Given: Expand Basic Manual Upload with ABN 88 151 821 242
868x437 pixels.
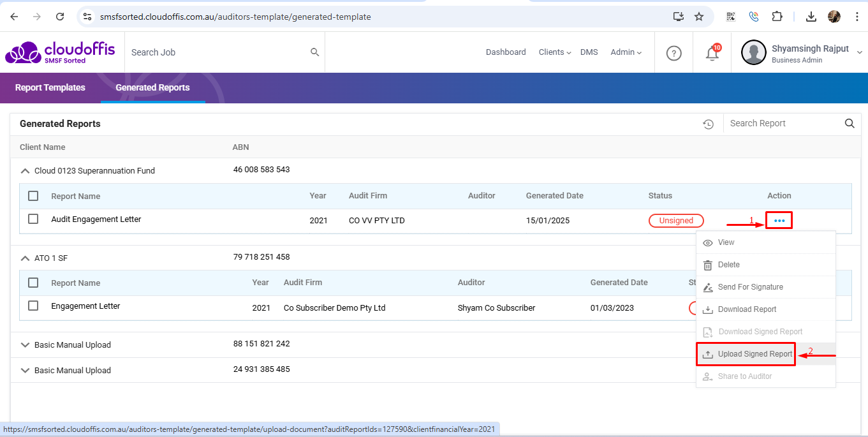Looking at the screenshot, I should click(x=26, y=345).
